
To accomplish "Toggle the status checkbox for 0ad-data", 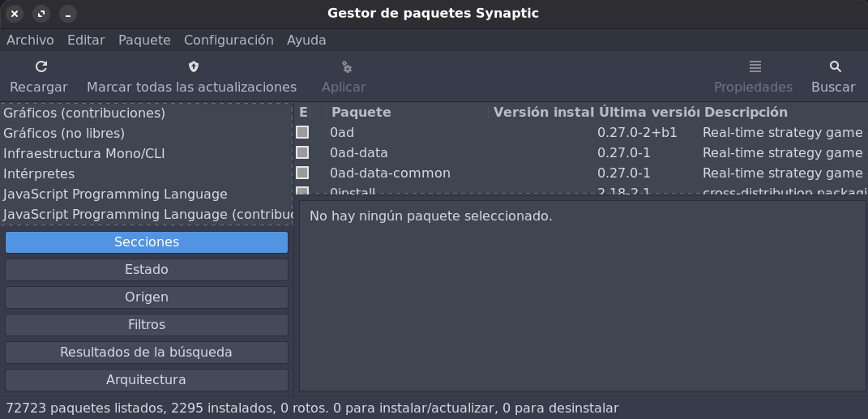I will point(302,152).
